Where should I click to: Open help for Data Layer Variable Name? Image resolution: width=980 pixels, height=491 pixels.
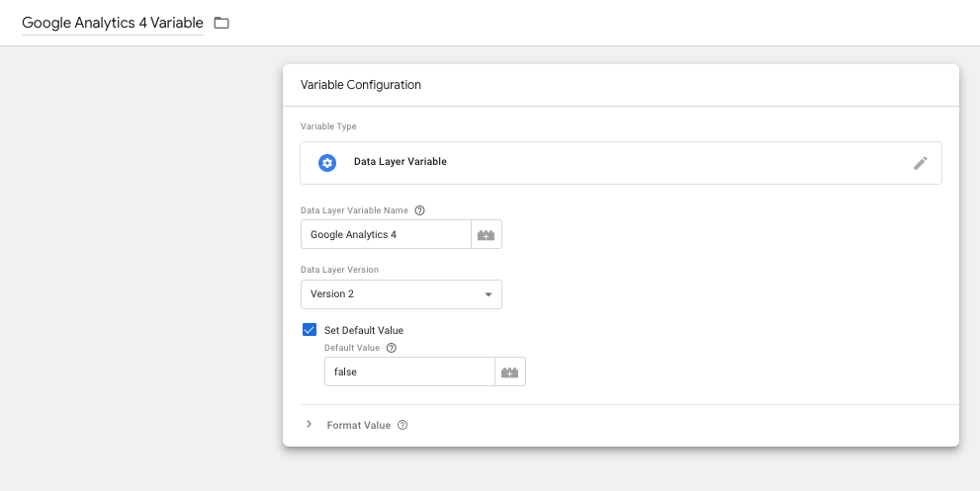420,210
